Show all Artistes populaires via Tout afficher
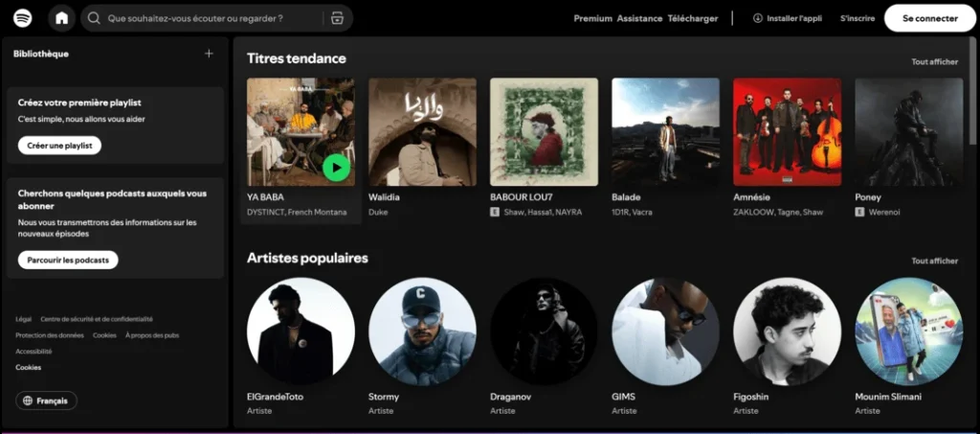The image size is (980, 434). point(934,261)
